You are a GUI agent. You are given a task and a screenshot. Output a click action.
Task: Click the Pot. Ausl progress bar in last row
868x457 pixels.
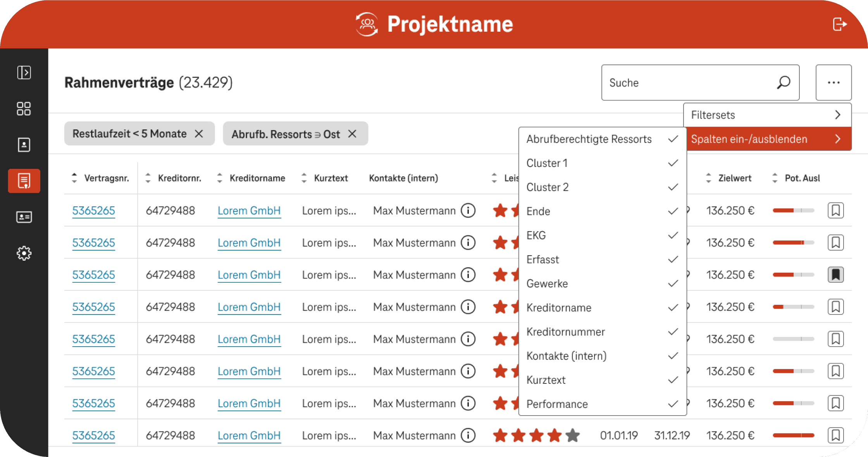click(793, 435)
